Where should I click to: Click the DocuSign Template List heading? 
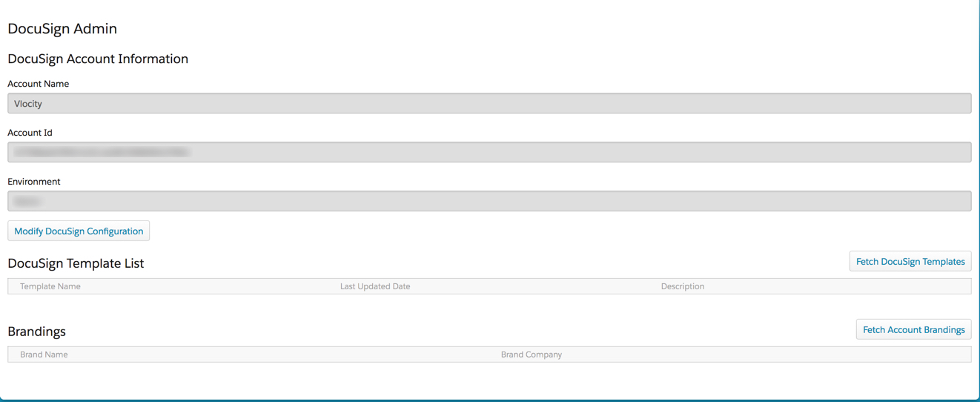pyautogui.click(x=76, y=263)
